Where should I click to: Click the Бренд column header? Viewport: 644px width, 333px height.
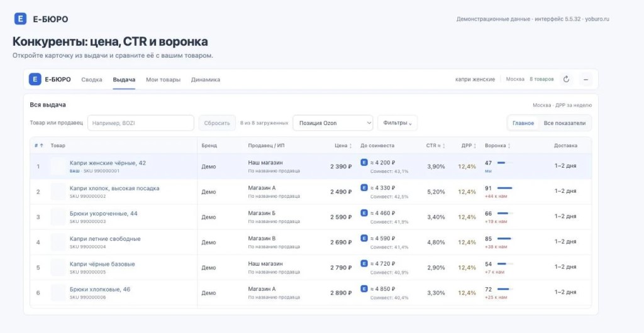click(209, 146)
